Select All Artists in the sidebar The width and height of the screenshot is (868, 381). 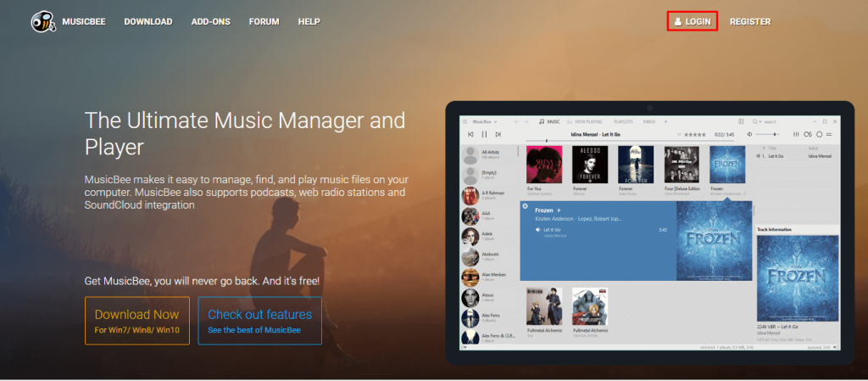coord(489,154)
